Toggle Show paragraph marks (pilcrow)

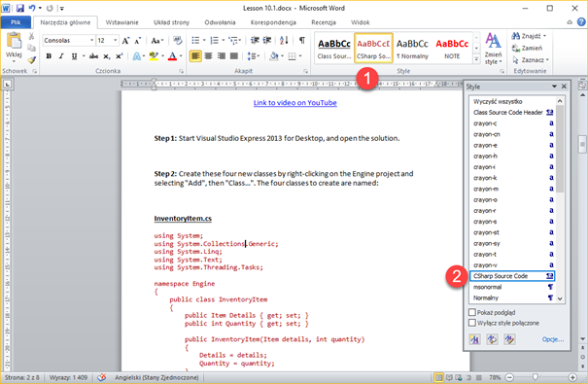(302, 40)
